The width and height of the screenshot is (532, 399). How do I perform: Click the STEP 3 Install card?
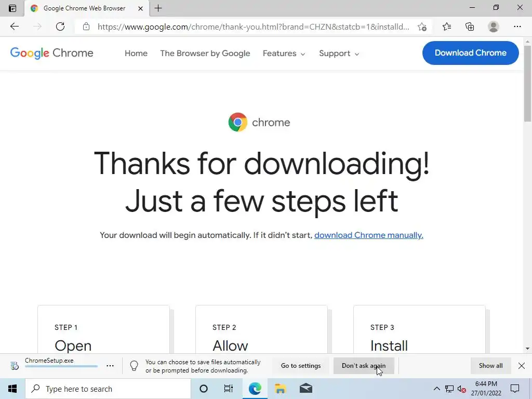(419, 329)
